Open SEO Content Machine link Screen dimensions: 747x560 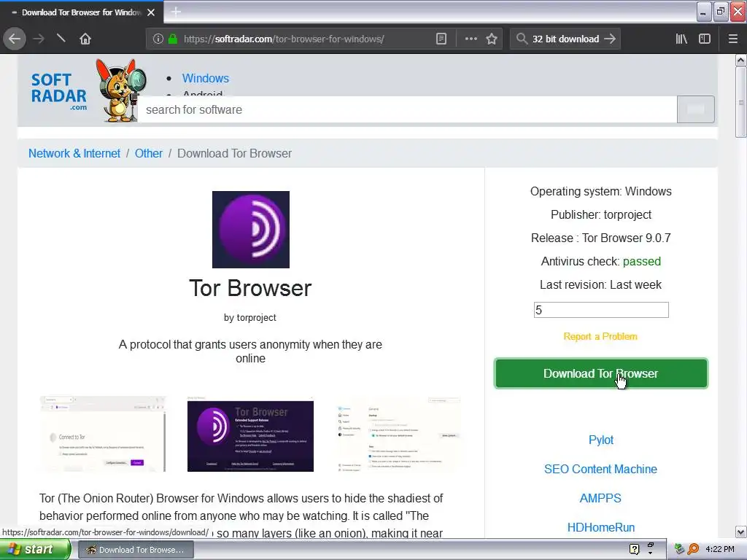[600, 469]
